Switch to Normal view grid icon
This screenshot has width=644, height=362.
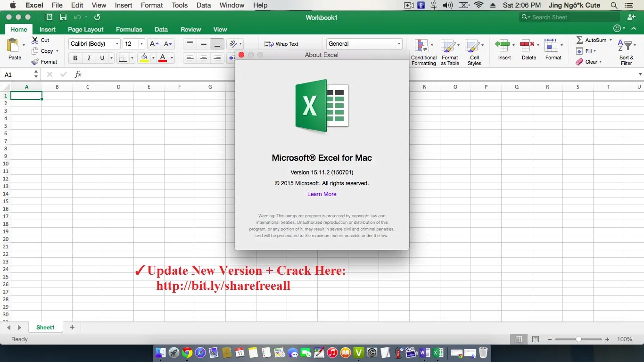(519, 339)
